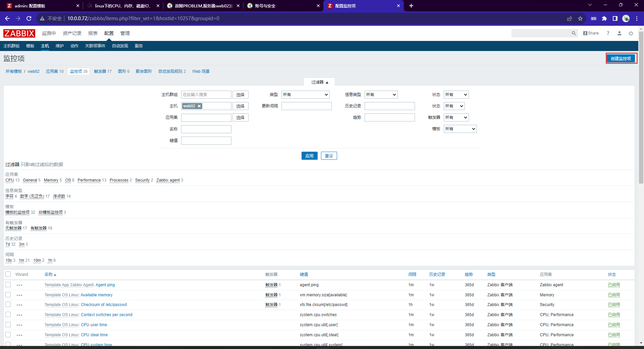Click 创建监控项 button

click(x=621, y=58)
